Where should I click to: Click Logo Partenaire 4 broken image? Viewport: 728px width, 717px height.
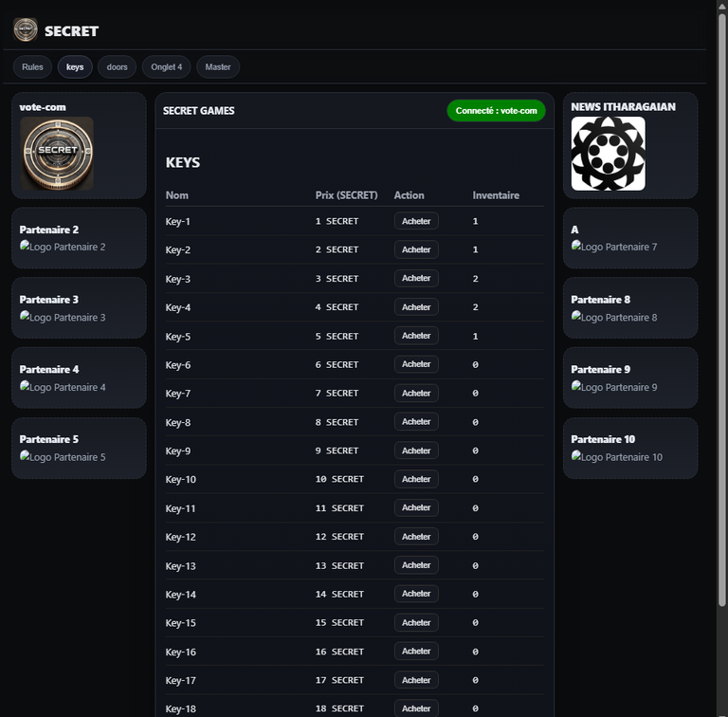(x=63, y=387)
